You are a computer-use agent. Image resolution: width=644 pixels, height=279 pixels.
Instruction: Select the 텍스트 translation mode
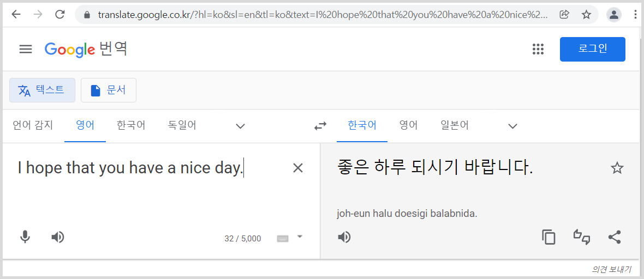pos(43,90)
